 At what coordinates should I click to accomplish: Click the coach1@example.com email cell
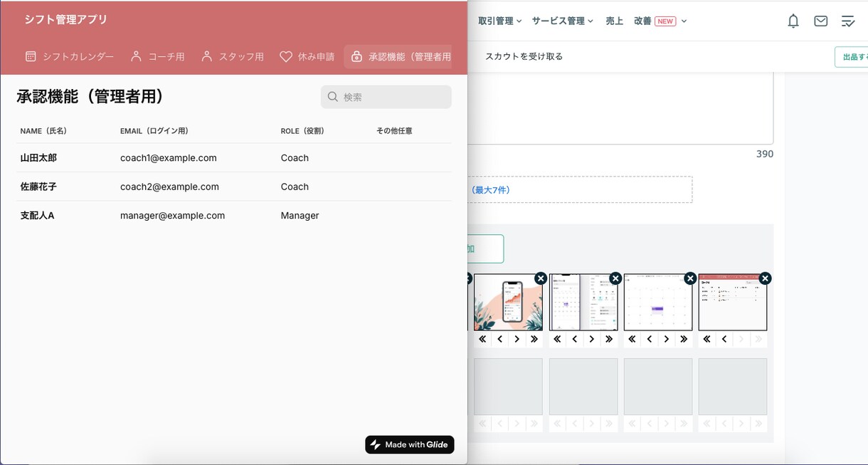pos(169,158)
